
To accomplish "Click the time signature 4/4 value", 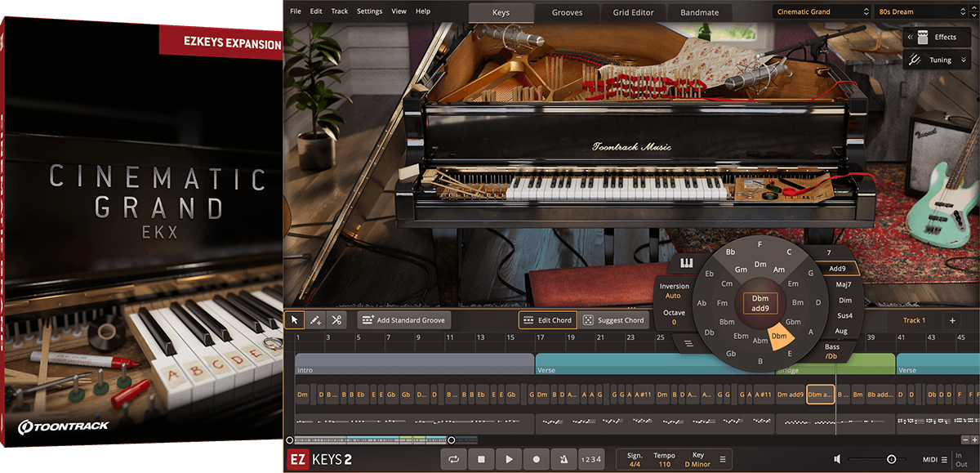I will 635,464.
